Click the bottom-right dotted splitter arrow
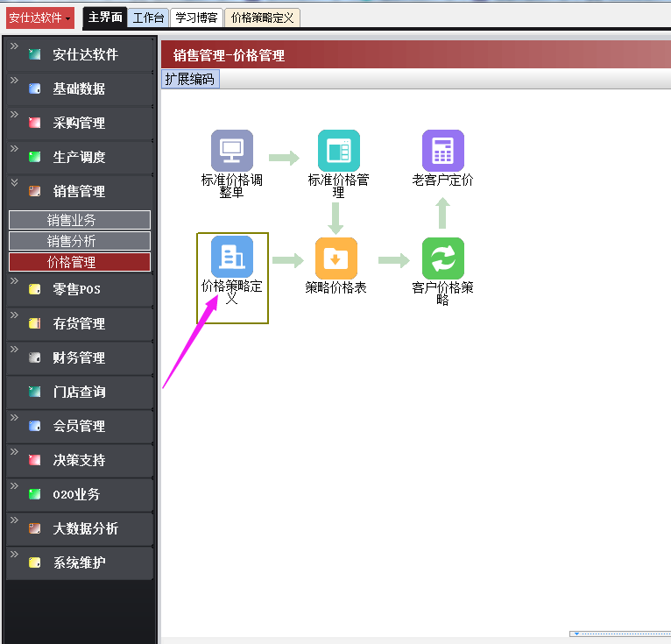Screen dimensions: 671x644 tap(577, 633)
